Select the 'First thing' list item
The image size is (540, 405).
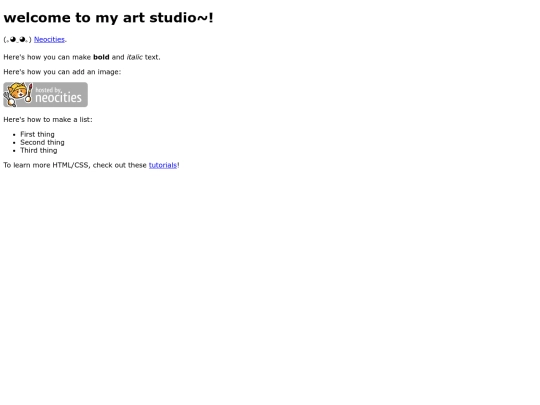pyautogui.click(x=37, y=134)
